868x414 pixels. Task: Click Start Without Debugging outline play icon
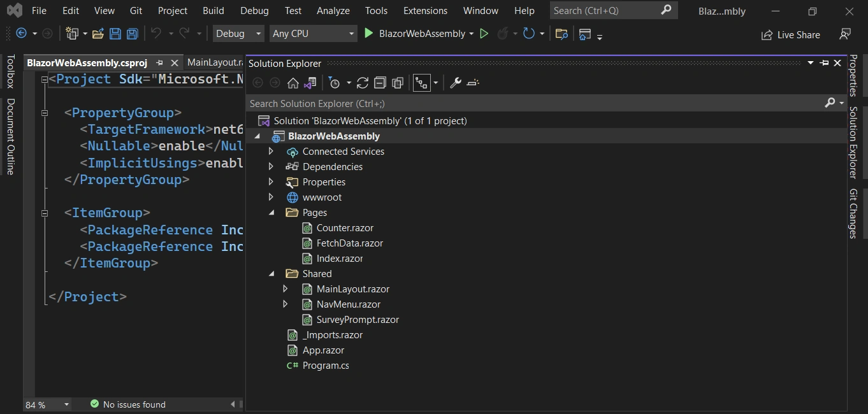pos(484,34)
